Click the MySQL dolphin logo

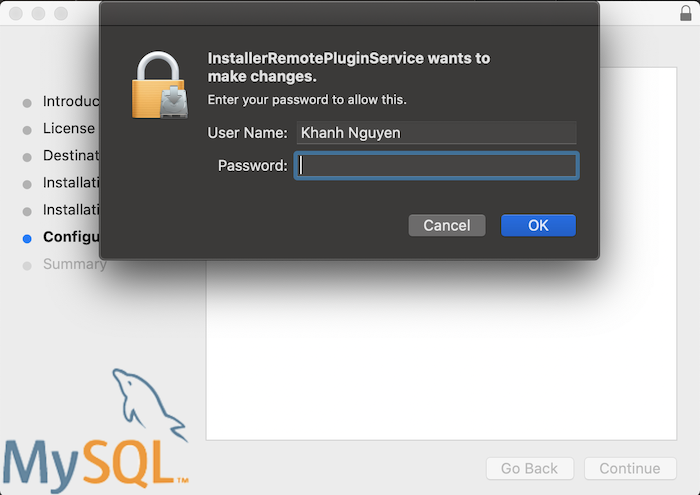coord(149,405)
